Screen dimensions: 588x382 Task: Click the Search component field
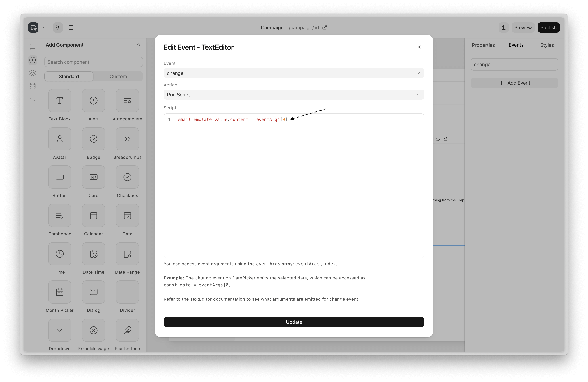click(93, 62)
